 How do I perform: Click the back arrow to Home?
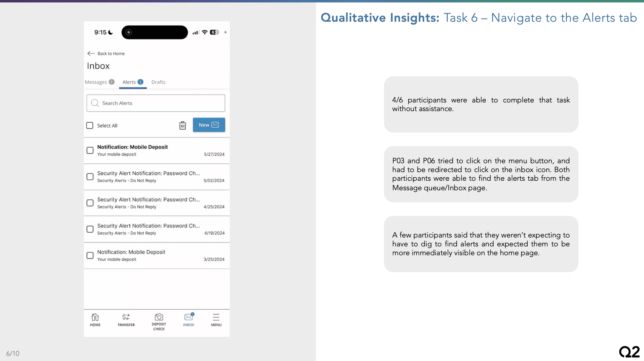pyautogui.click(x=91, y=53)
